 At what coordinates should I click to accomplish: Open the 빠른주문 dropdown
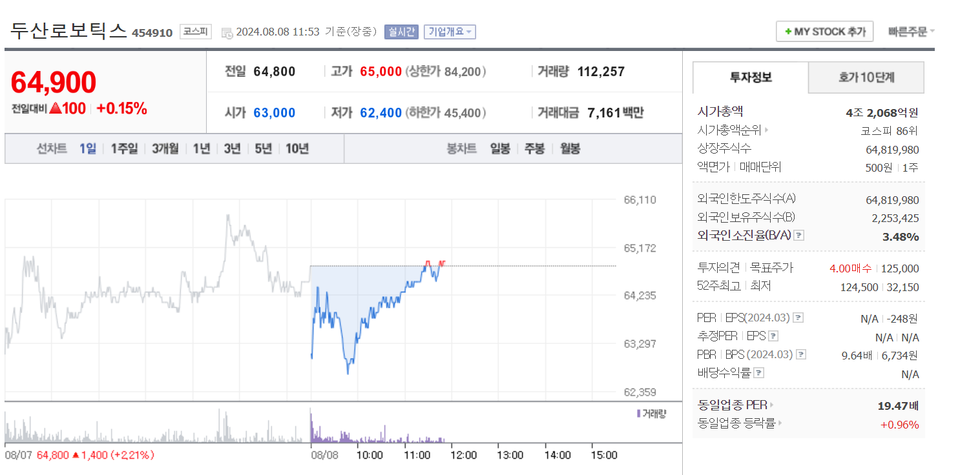pos(911,31)
